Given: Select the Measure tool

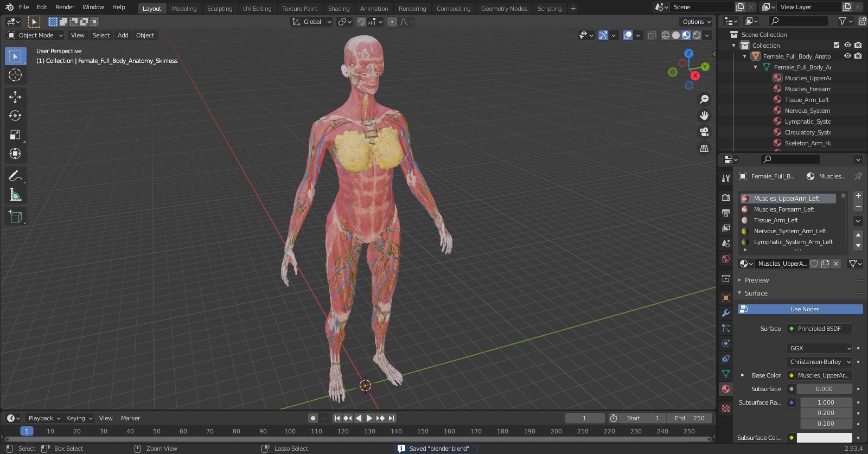Looking at the screenshot, I should [x=15, y=195].
